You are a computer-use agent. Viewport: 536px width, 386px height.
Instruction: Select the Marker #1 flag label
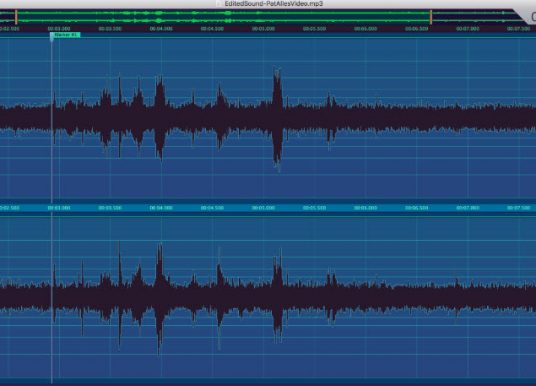[65, 35]
